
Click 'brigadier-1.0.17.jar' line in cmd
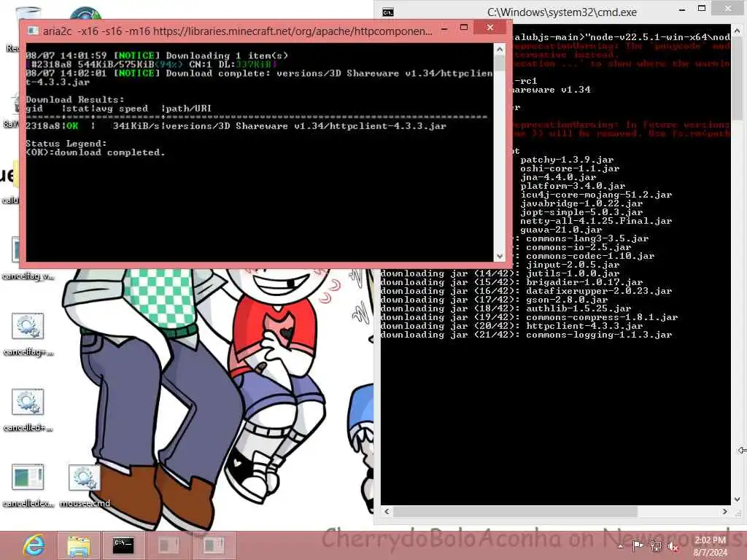tap(511, 282)
